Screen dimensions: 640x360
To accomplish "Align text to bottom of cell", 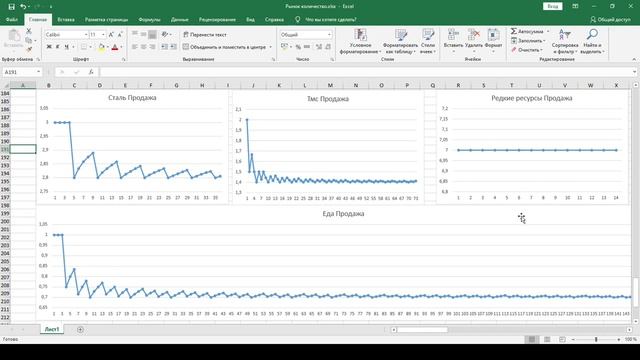I will coord(152,35).
